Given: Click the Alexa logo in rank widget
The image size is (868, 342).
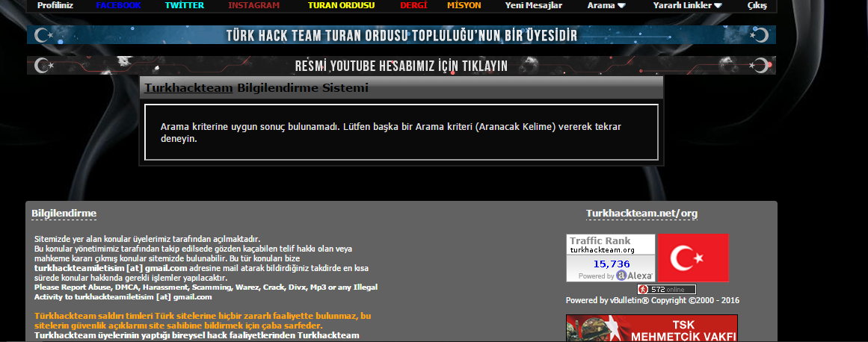Looking at the screenshot, I should [635, 275].
